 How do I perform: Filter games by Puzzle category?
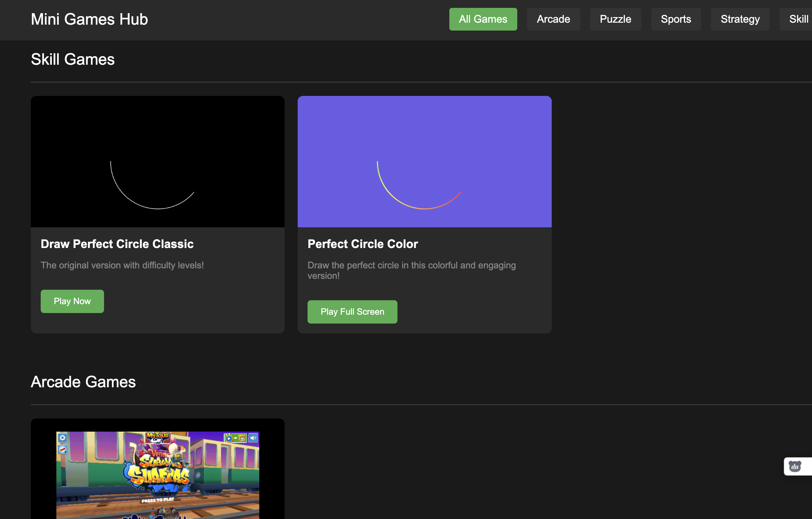(615, 19)
